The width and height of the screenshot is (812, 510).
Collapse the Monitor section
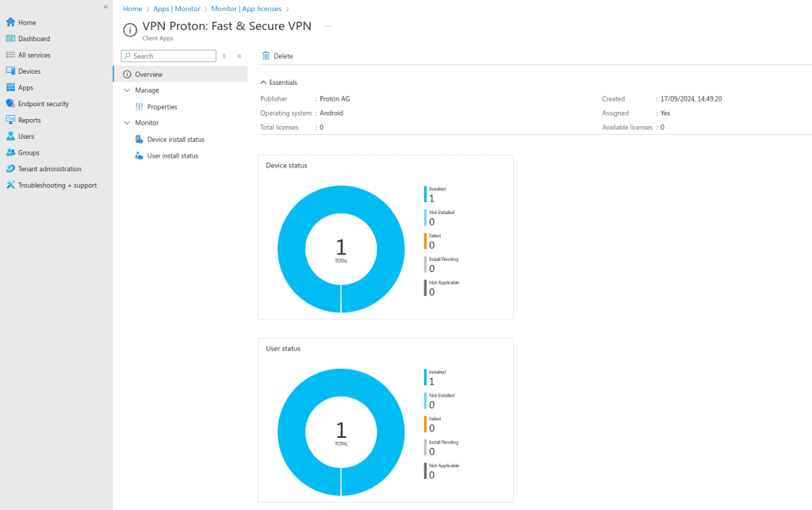[x=127, y=123]
